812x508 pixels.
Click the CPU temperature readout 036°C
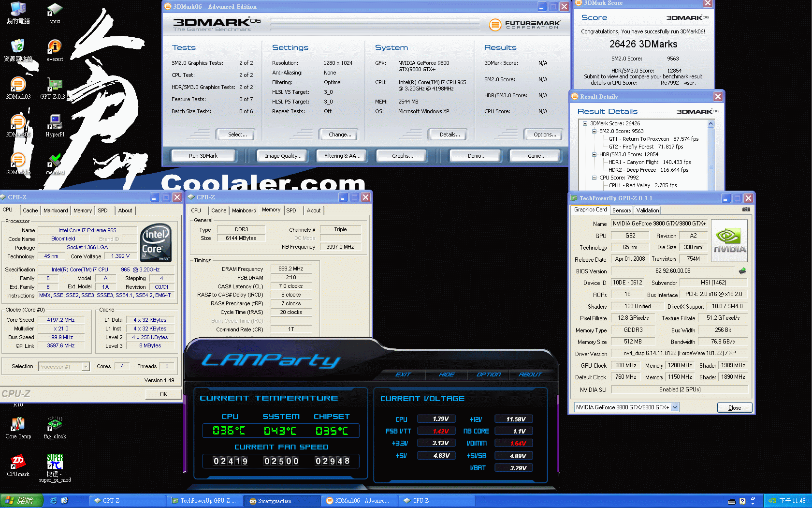pyautogui.click(x=229, y=431)
